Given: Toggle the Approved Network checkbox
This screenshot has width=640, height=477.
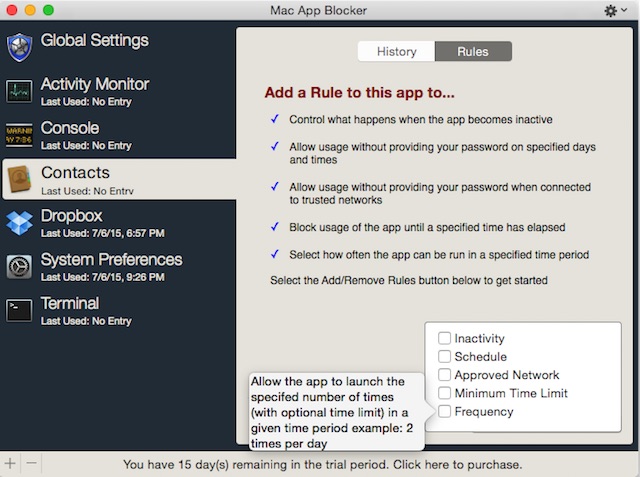Looking at the screenshot, I should click(x=445, y=375).
